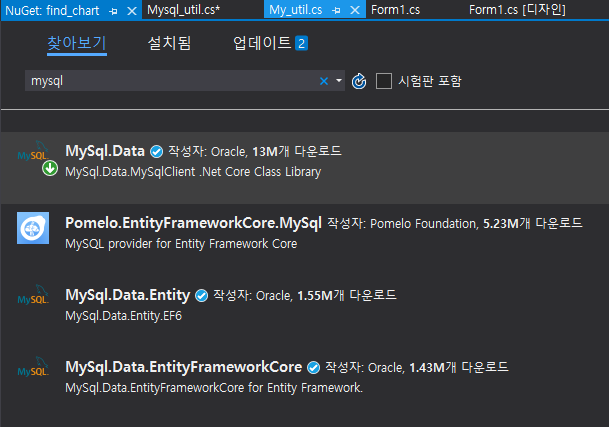Open the 업데이트 updates tab
The width and height of the screenshot is (609, 427).
262,43
